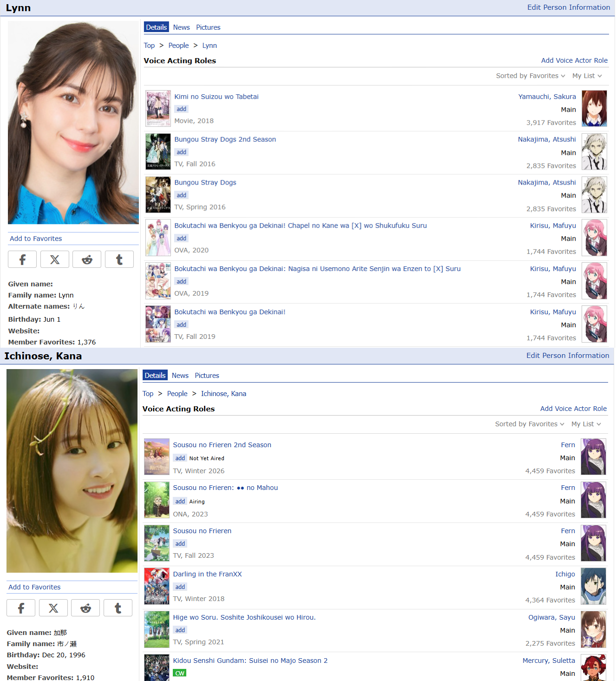Image resolution: width=616 pixels, height=681 pixels.
Task: Open Mercury Suletta character thumbnail
Action: pos(594,668)
